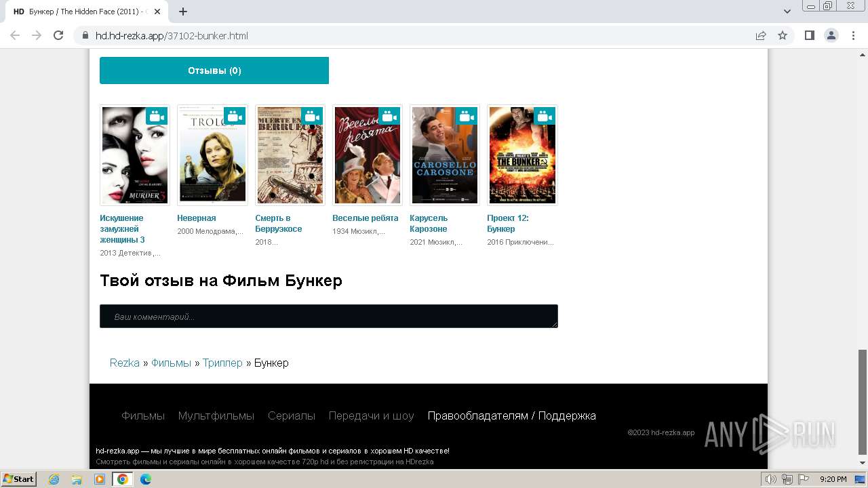Click camera icon on Murder 3 poster
Viewport: 868px width, 488px height.
[x=157, y=116]
